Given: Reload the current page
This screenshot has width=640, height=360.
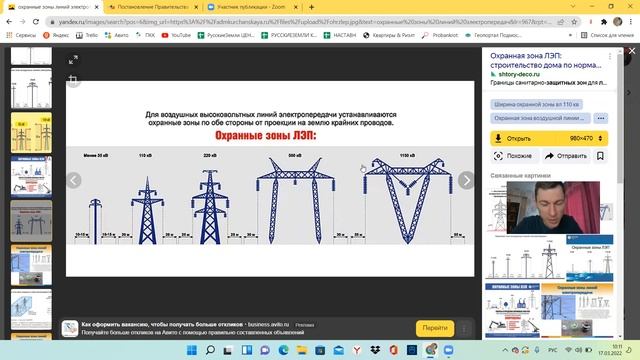Looking at the screenshot, I should pyautogui.click(x=36, y=22).
